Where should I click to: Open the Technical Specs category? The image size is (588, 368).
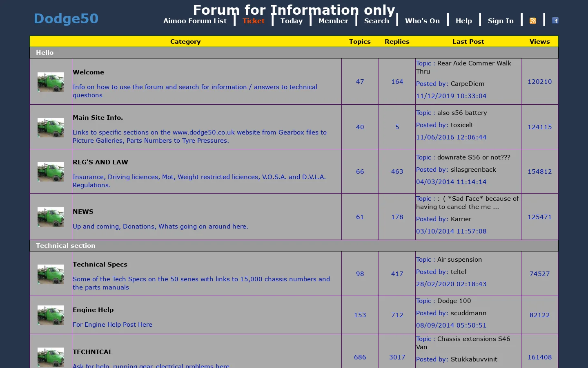[x=100, y=265]
